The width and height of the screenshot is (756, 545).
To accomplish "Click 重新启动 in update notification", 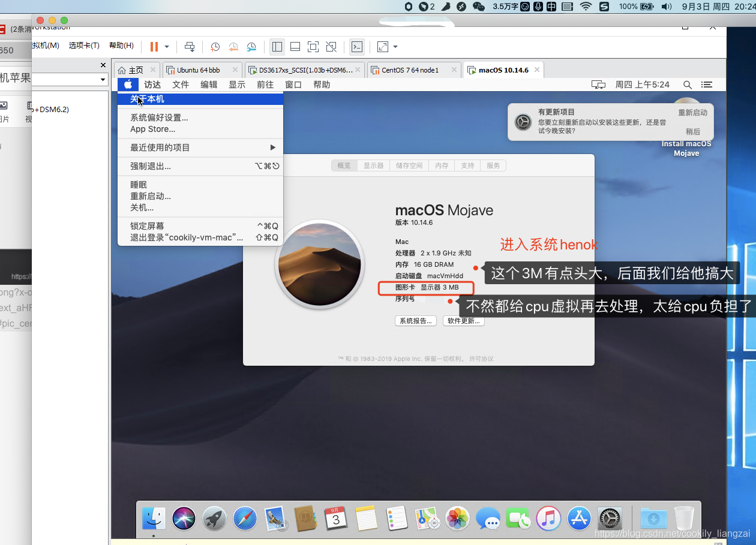I will (x=693, y=113).
